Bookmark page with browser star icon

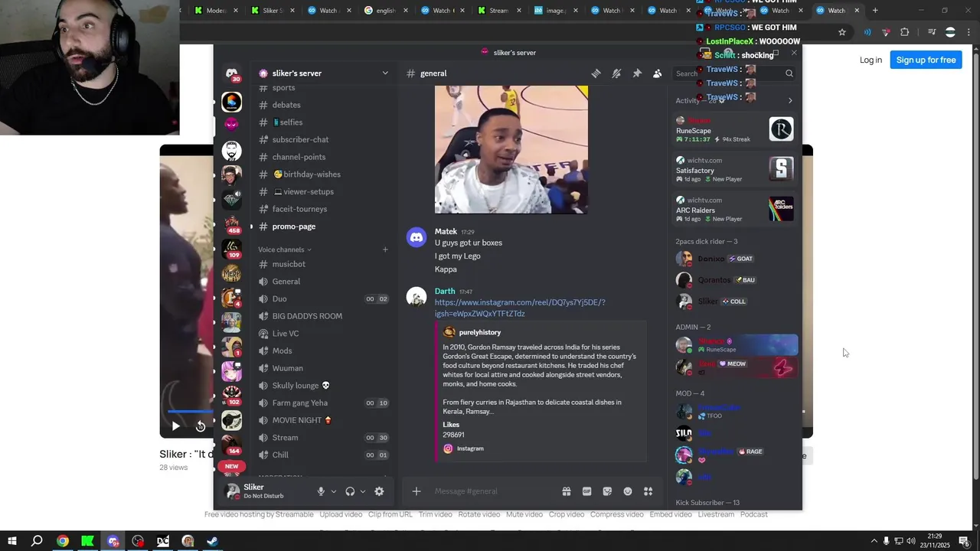pos(842,32)
